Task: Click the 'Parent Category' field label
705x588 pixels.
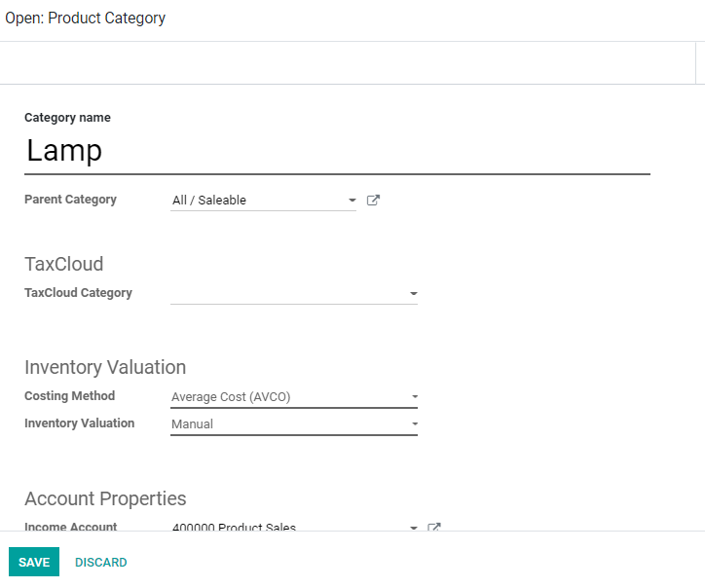Action: (70, 200)
